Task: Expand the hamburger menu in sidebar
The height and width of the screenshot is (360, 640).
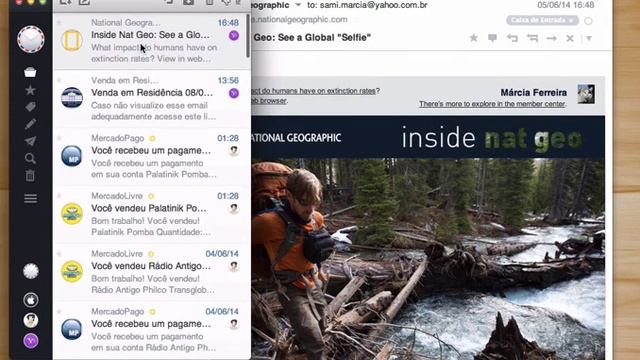Action: click(x=30, y=198)
